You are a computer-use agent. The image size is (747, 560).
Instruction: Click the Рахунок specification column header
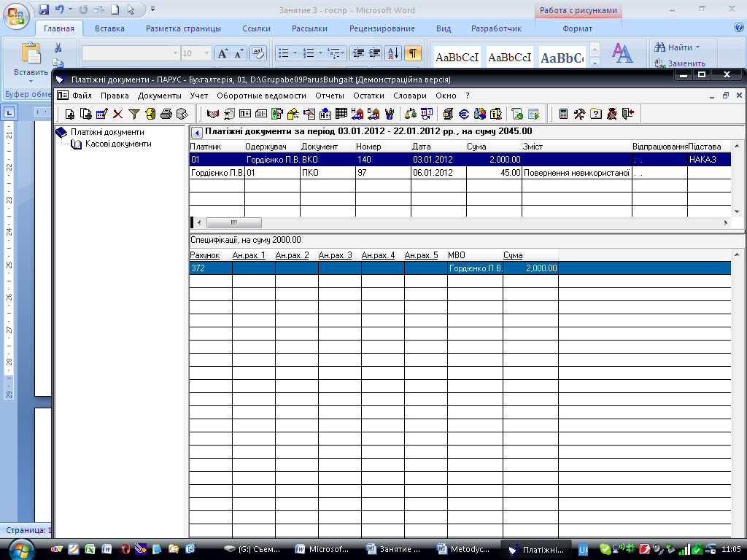point(211,255)
